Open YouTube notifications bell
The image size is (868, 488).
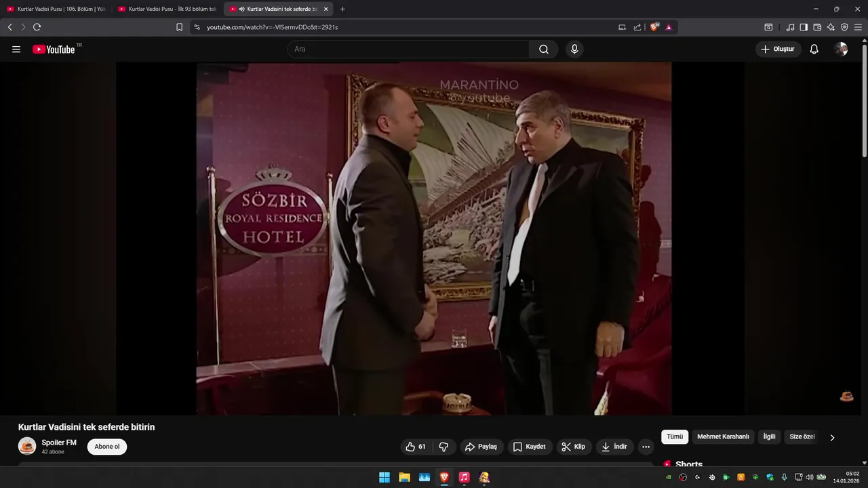tap(814, 49)
